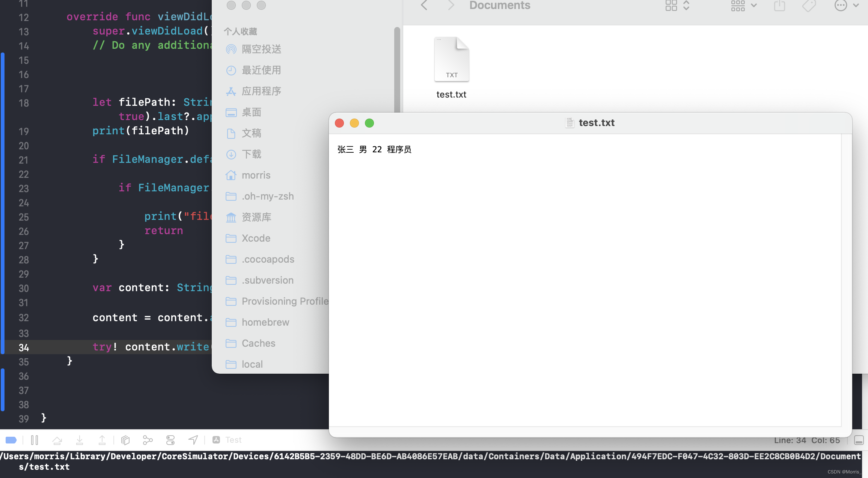868x478 pixels.
Task: Open the Debug Memory Graph icon
Action: tap(148, 440)
